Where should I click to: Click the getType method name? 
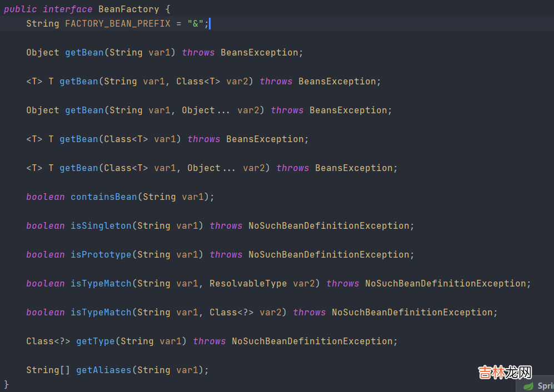click(x=95, y=341)
